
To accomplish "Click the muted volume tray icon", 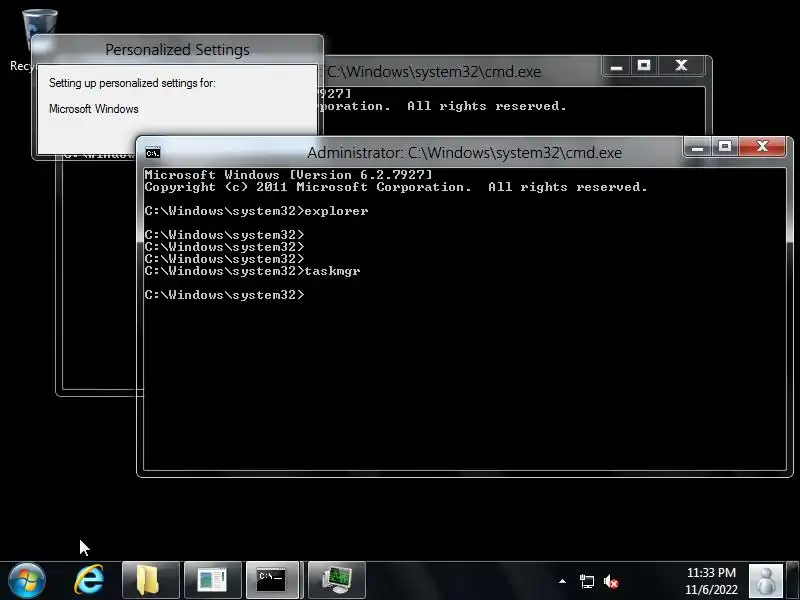I will click(x=611, y=582).
